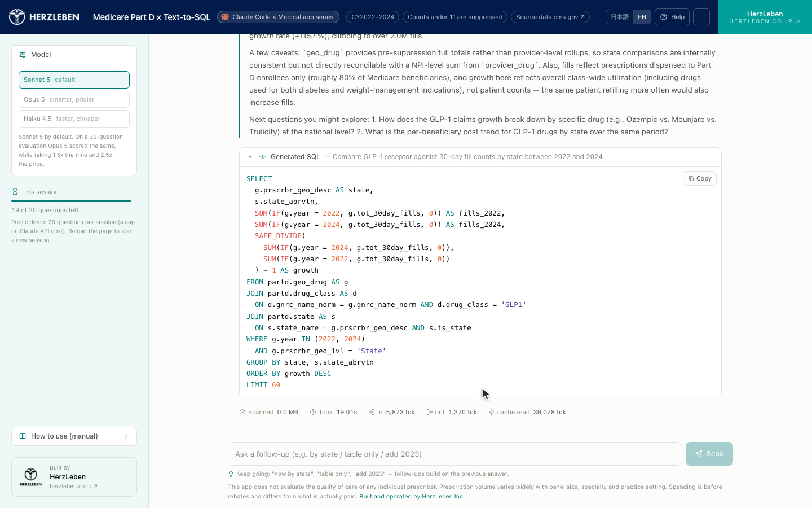
Task: Click the book icon in How to use
Action: pos(23,436)
